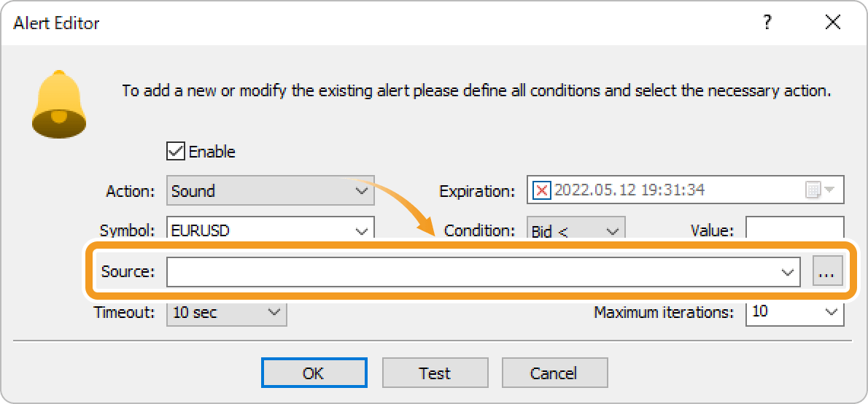Viewport: 868px width, 404px height.
Task: Expand the Source dropdown arrow
Action: coord(788,272)
